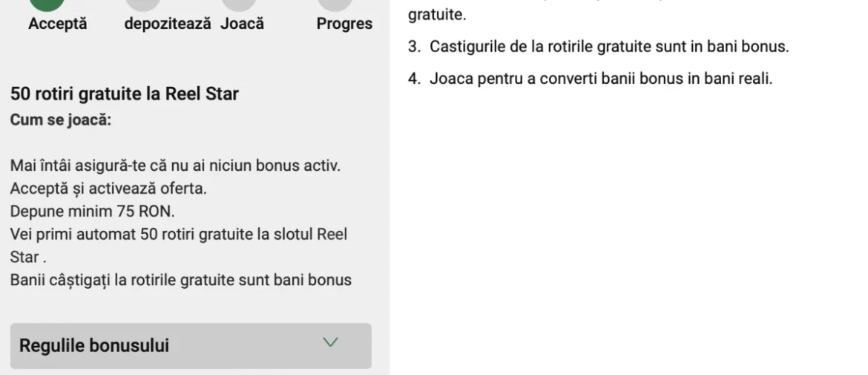
Task: Click the 50 rotiri gratuite la Reel Star heading
Action: pos(125,94)
